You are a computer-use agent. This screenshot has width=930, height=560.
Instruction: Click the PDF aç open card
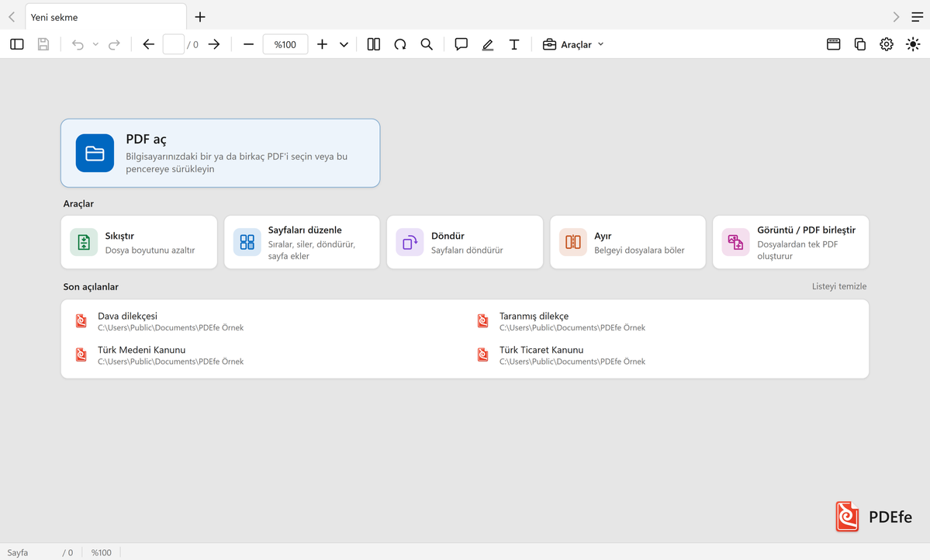pos(220,153)
